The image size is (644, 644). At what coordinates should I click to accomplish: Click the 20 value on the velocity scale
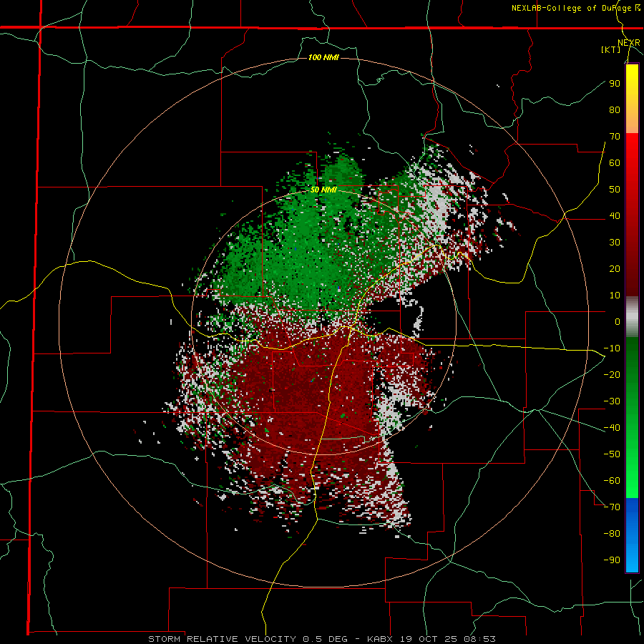pyautogui.click(x=615, y=268)
